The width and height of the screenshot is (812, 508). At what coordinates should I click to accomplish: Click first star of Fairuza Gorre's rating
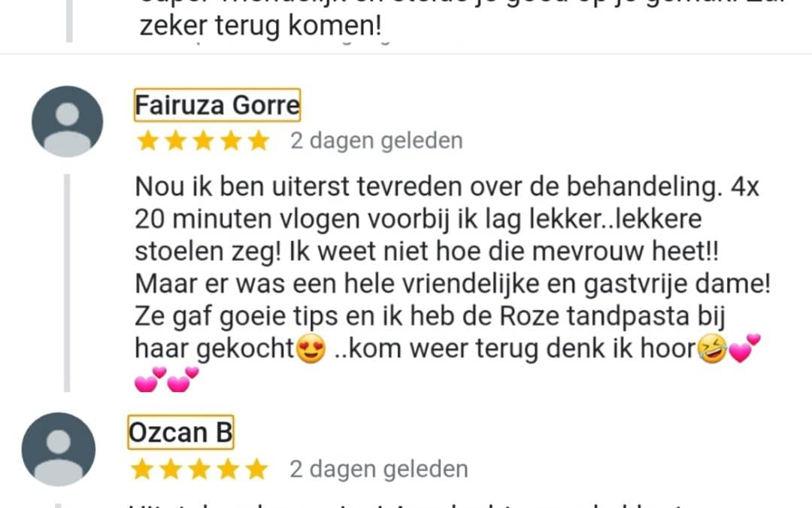click(147, 141)
